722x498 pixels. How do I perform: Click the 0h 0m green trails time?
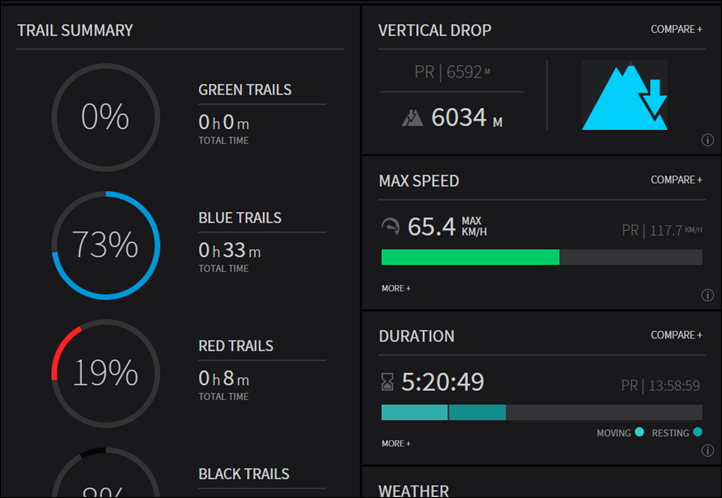(x=224, y=122)
